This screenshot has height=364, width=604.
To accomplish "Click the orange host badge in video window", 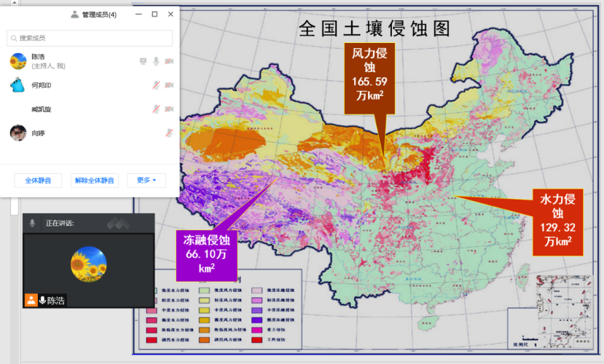I will [31, 300].
